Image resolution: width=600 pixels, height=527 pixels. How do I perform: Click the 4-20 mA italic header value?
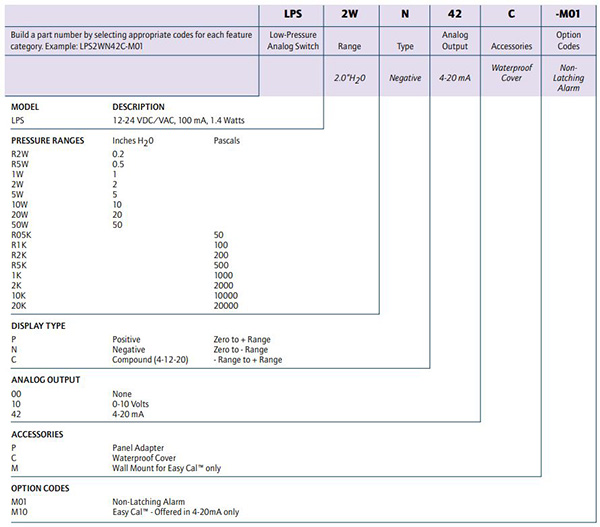click(x=456, y=77)
